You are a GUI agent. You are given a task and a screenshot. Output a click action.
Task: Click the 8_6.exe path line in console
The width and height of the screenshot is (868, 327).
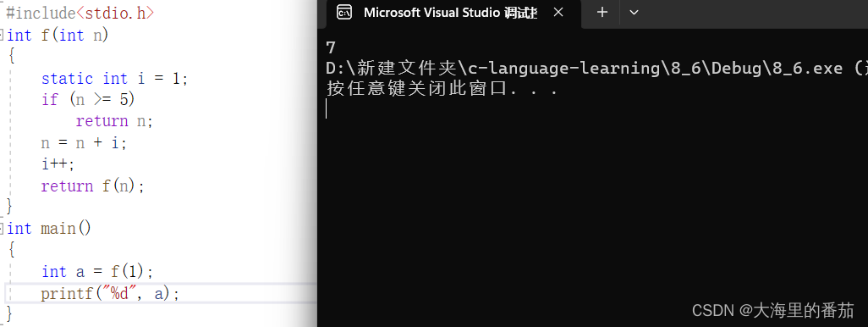596,68
